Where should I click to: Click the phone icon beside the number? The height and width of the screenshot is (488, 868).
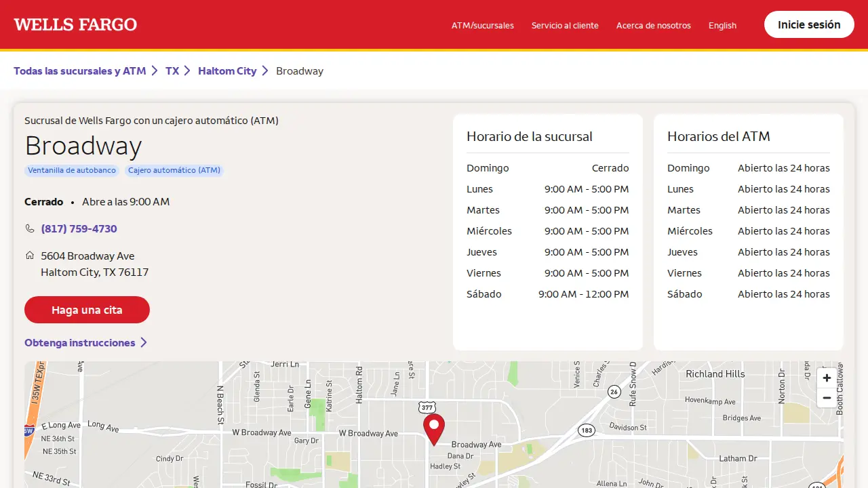30,229
